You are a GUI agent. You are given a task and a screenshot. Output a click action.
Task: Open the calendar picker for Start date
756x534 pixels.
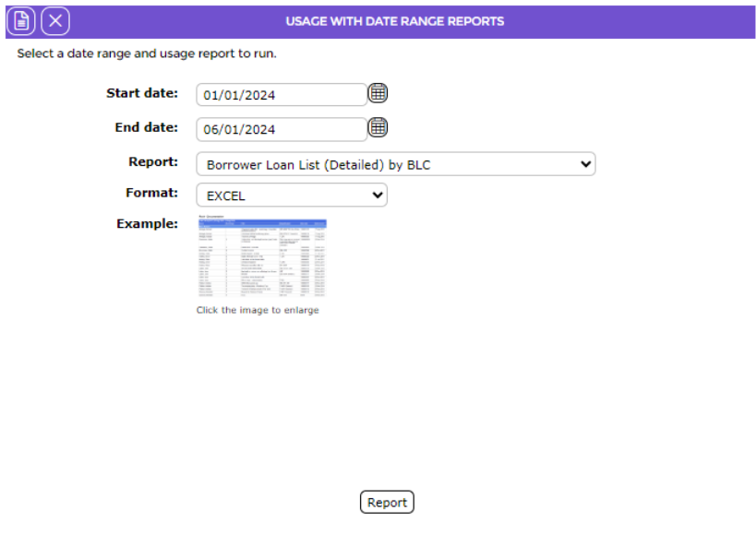[x=378, y=93]
